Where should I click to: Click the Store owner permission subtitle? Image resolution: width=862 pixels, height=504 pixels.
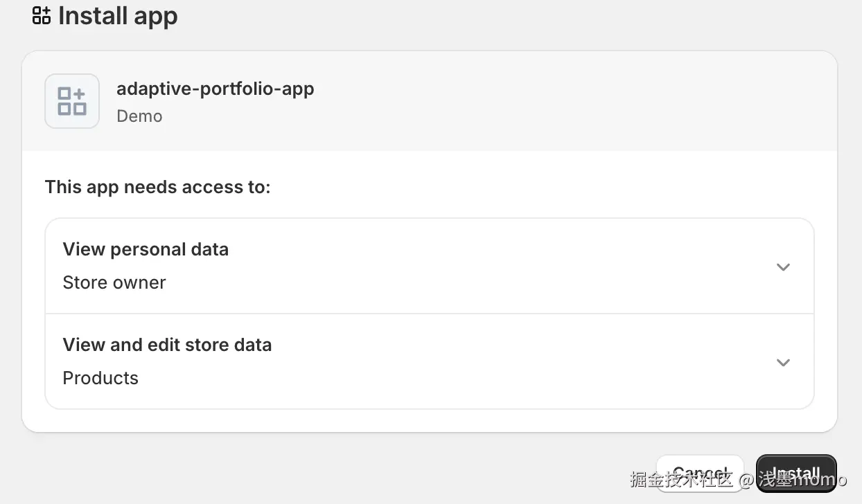click(x=114, y=282)
